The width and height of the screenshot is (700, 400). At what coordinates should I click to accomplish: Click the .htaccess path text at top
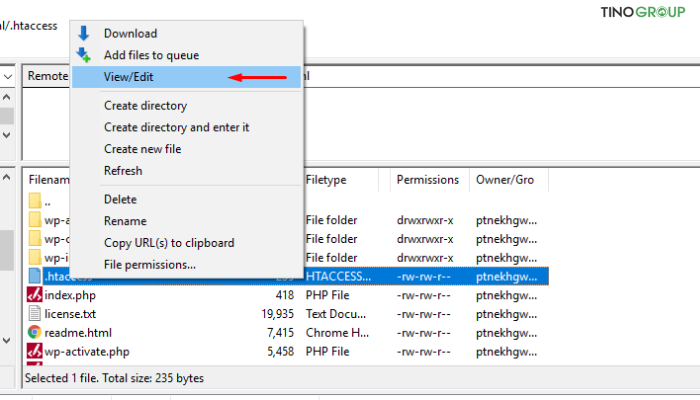click(x=29, y=26)
